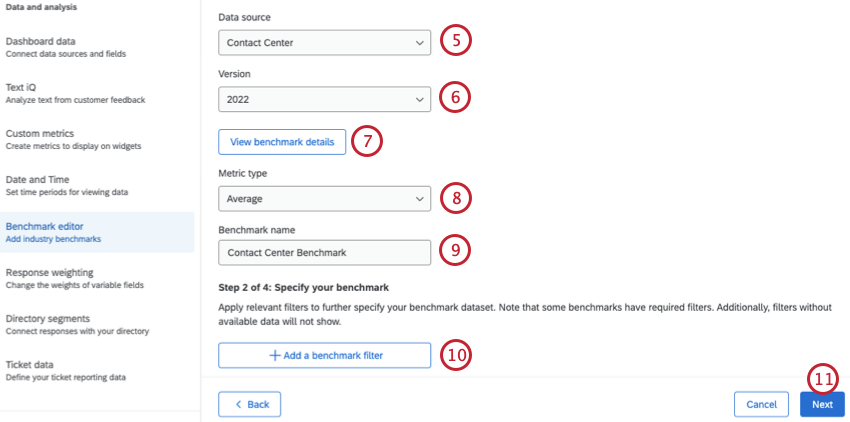Open the Data source dropdown

coord(324,43)
